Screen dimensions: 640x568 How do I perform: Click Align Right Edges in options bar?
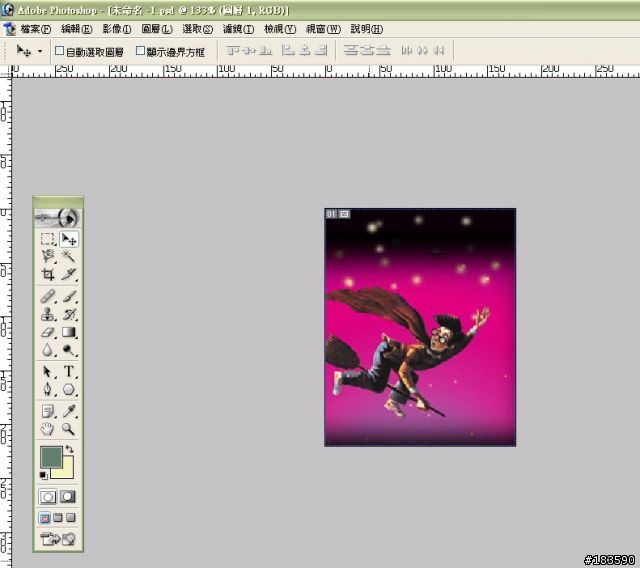click(x=321, y=50)
